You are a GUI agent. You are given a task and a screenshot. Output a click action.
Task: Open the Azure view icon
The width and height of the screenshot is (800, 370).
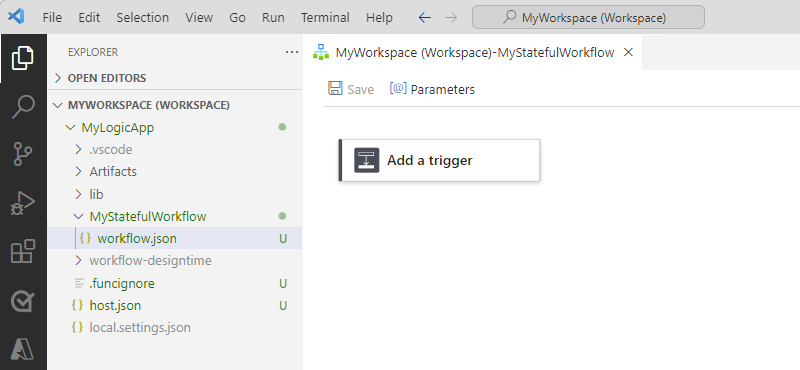[23, 349]
